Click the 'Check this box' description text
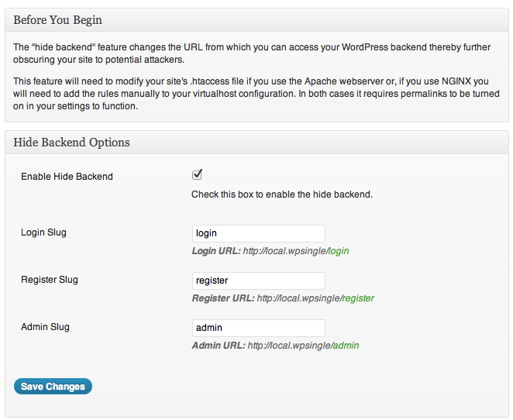Screen dimensions: 513x420 pos(282,195)
